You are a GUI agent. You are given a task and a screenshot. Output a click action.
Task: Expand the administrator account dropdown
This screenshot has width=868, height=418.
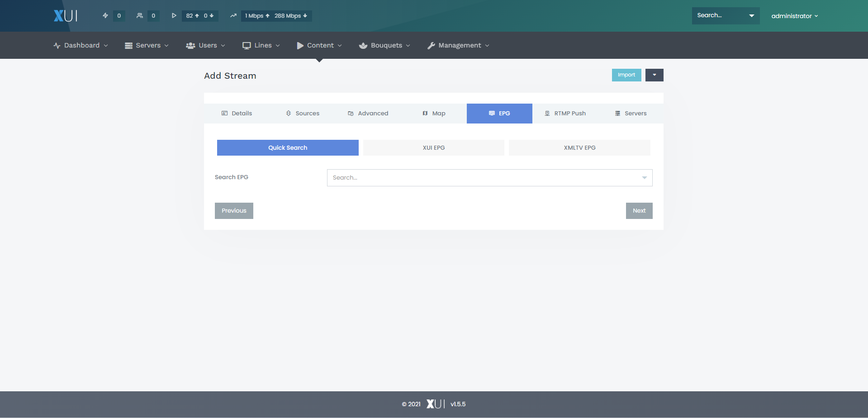(x=795, y=16)
